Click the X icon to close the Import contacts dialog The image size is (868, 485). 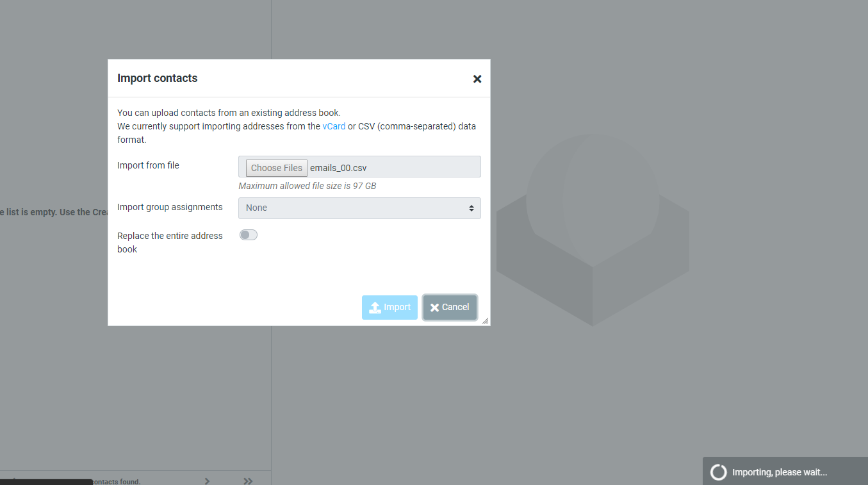click(x=477, y=79)
